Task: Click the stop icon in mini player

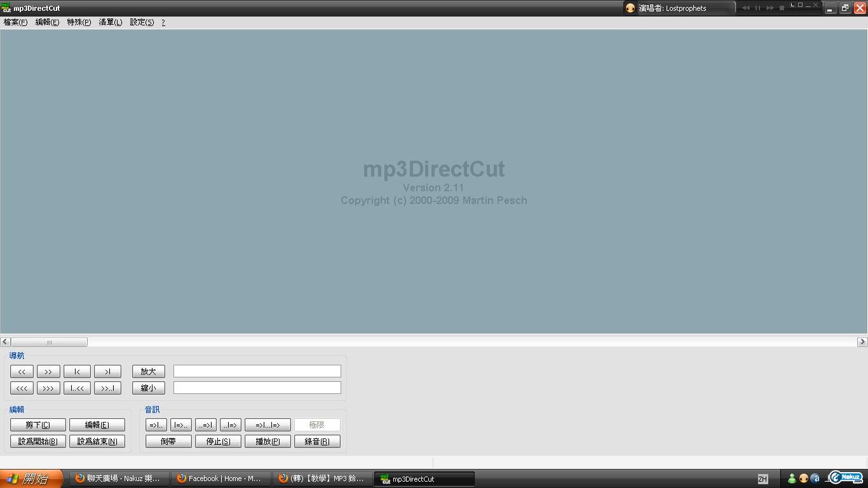Action: click(782, 8)
